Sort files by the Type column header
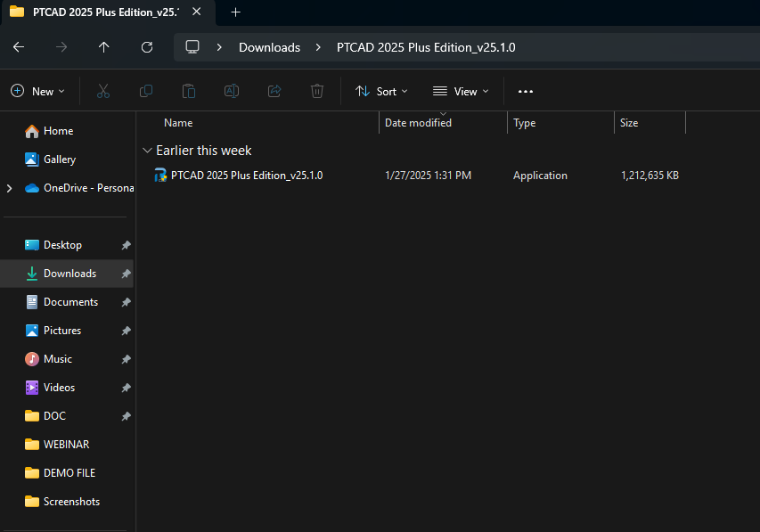Screen dimensions: 760x532 [x=525, y=123]
